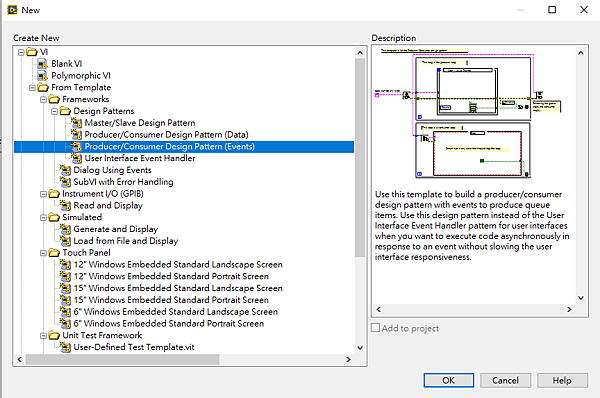This screenshot has height=398, width=600.
Task: Choose the User Interface Event Handler icon
Action: pyautogui.click(x=77, y=158)
